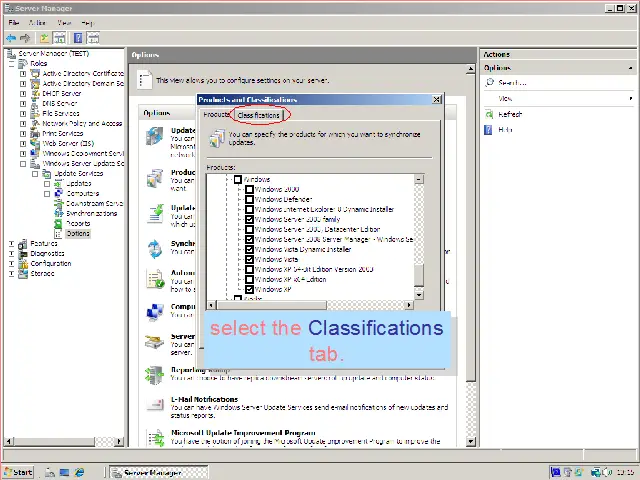Collapse the Roles tree node
Viewport: 640px width, 480px height.
pos(11,64)
